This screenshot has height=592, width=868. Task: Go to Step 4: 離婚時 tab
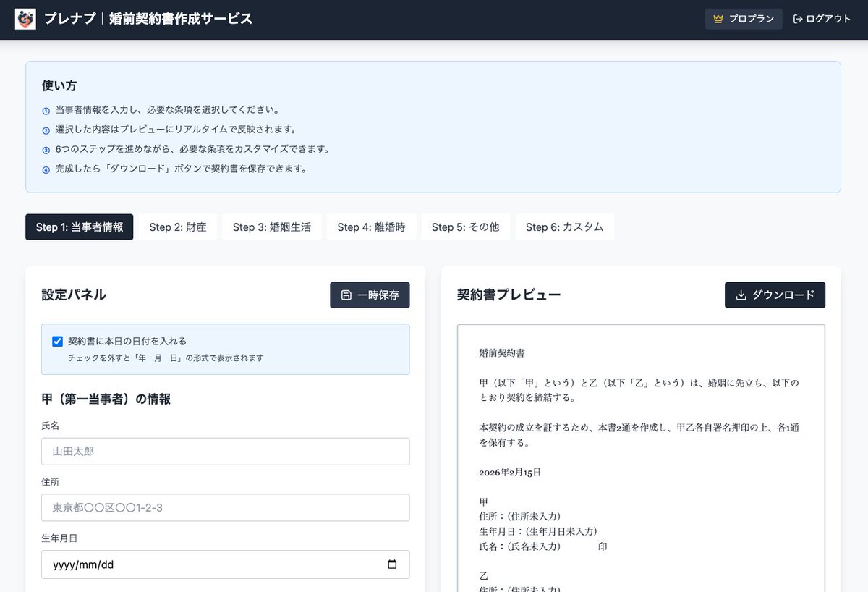pyautogui.click(x=371, y=227)
